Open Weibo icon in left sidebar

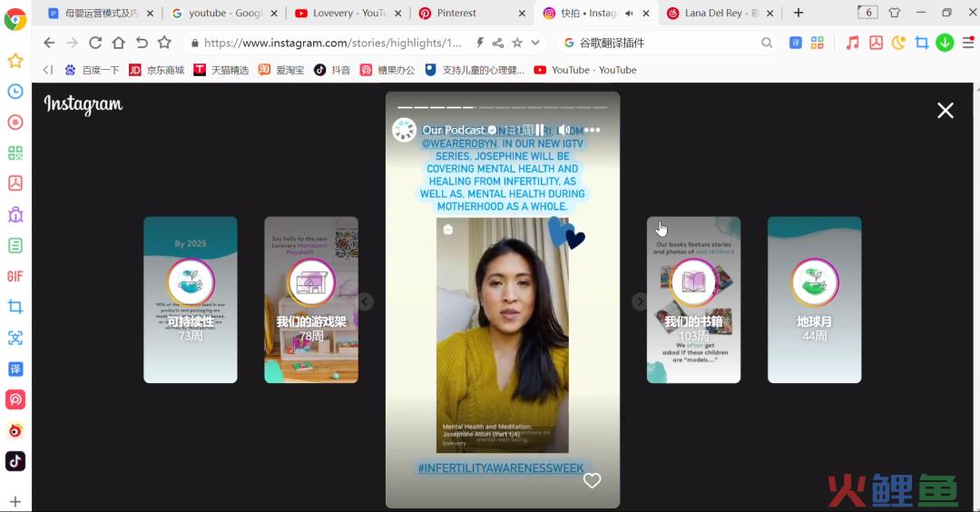15,430
